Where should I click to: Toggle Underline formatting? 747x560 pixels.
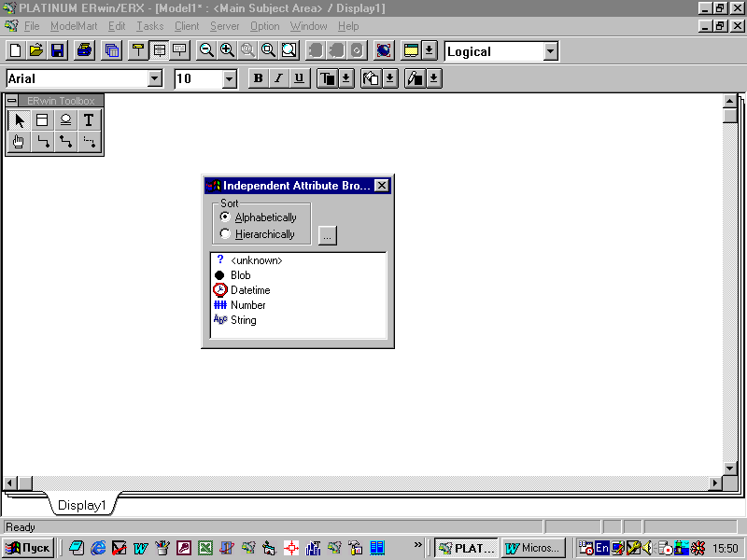[299, 78]
